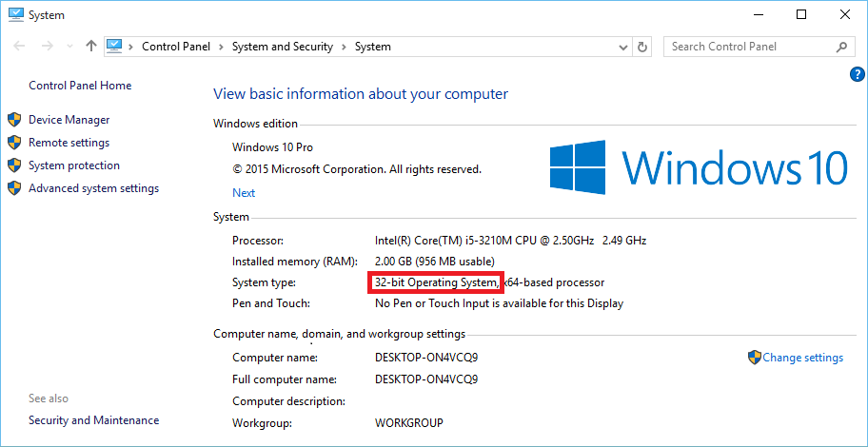Click shield icon beside Advanced system settings

tap(14, 188)
